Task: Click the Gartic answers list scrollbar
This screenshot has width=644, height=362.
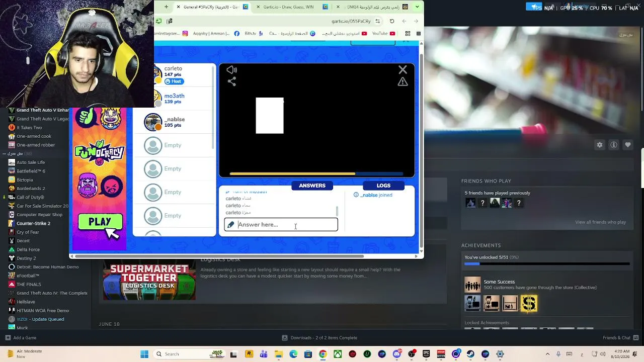Action: pos(337,211)
